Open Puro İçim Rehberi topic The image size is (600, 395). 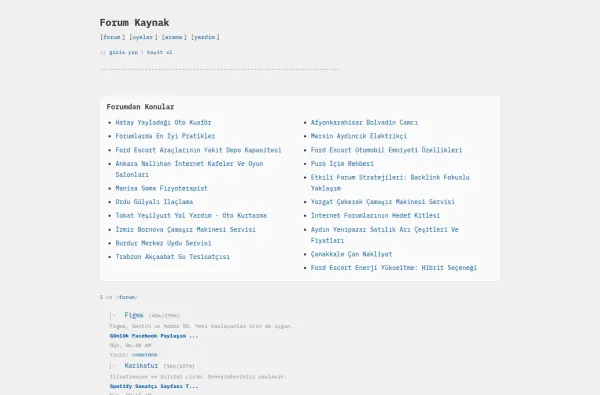342,163
